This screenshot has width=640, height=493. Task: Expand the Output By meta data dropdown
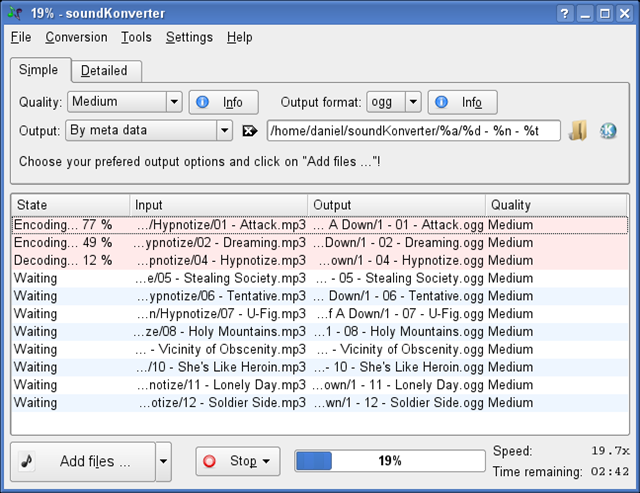coord(224,131)
